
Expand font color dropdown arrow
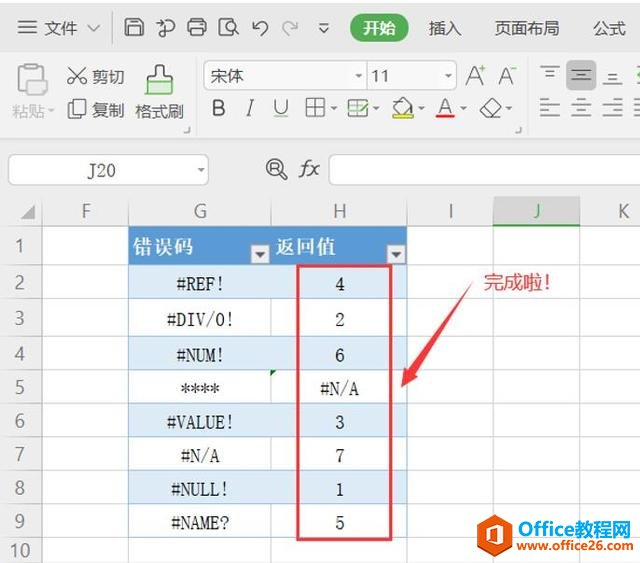[x=464, y=108]
